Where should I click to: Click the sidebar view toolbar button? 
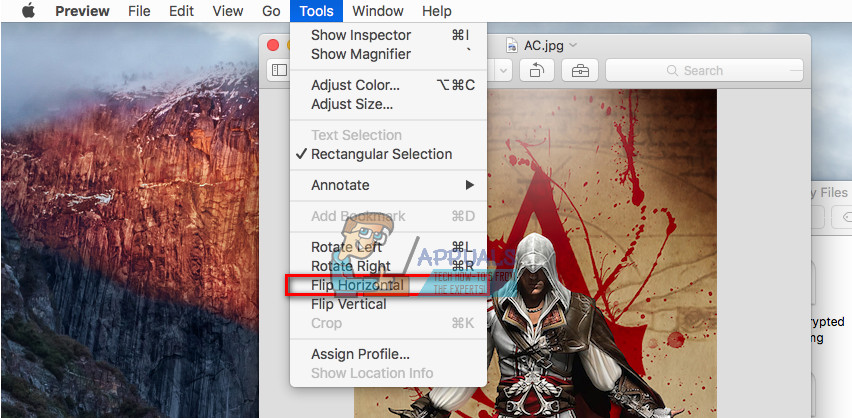coord(279,71)
